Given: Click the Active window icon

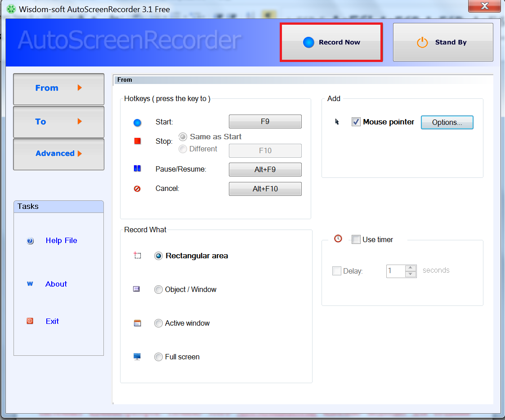Looking at the screenshot, I should click(x=137, y=323).
